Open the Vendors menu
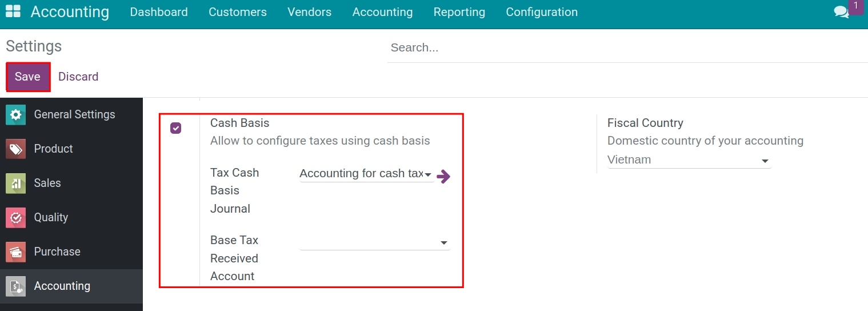 coord(310,12)
